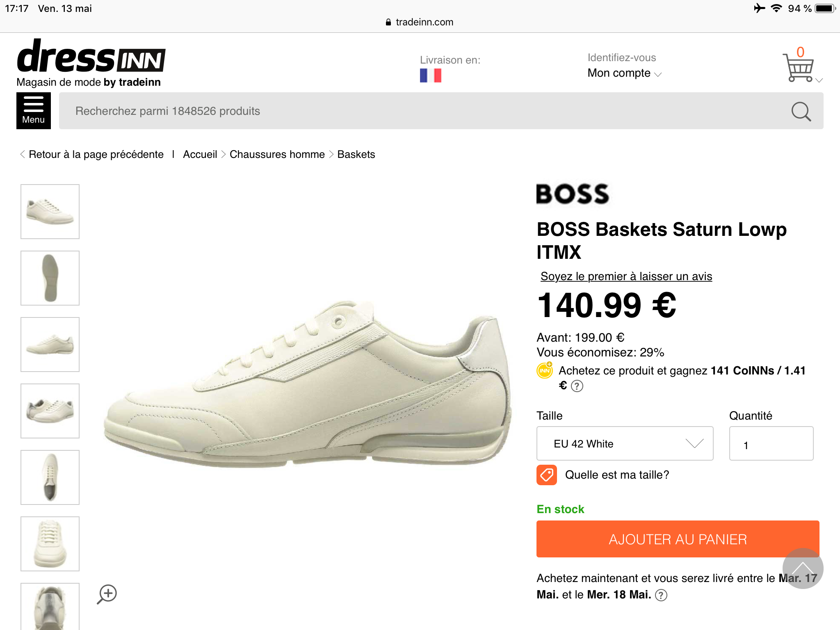Screen dimensions: 840x630
Task: Click the product search field
Action: (422, 111)
